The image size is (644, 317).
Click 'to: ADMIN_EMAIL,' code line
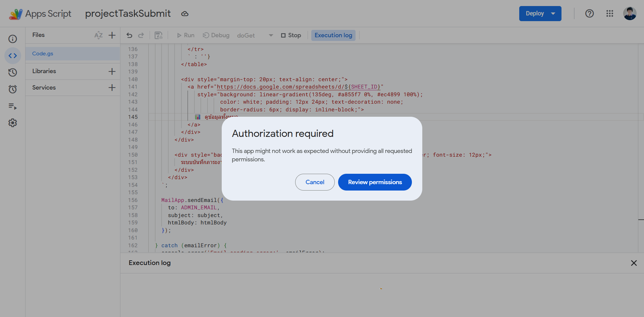click(194, 208)
